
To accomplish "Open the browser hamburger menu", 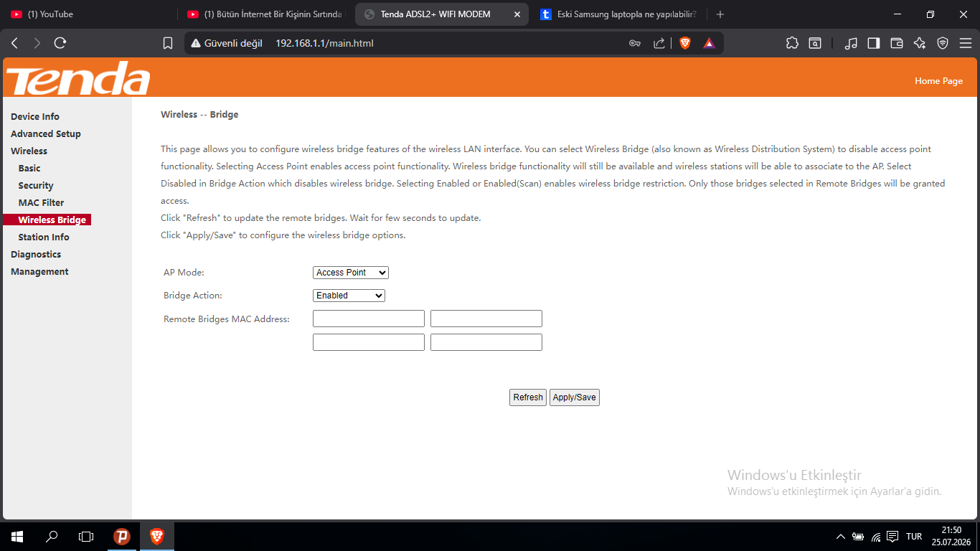I will (x=965, y=43).
